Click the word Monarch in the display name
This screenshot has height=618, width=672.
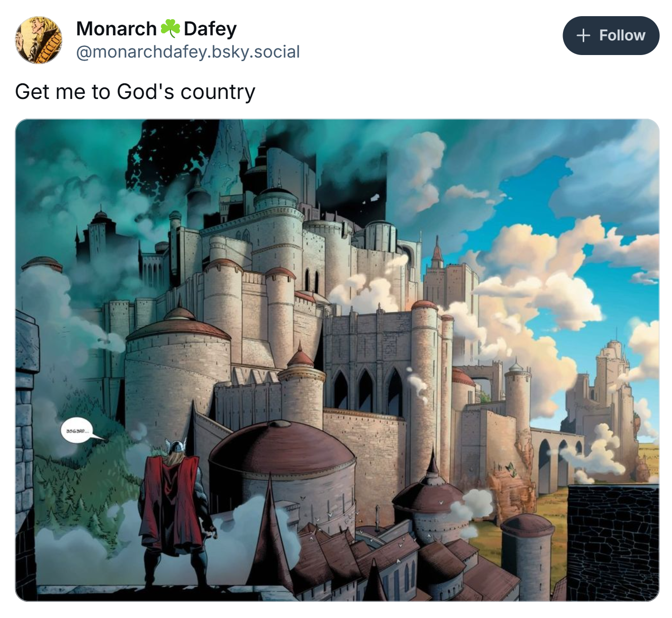click(x=116, y=29)
